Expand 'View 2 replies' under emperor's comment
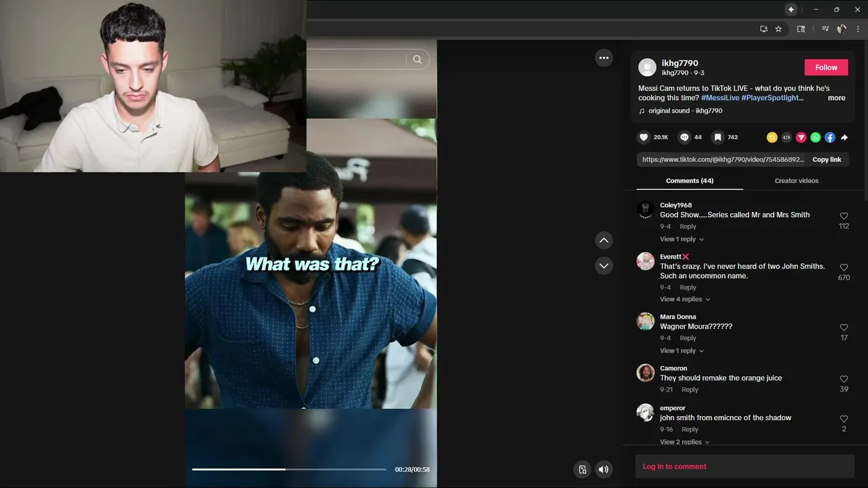The height and width of the screenshot is (488, 868). 685,442
